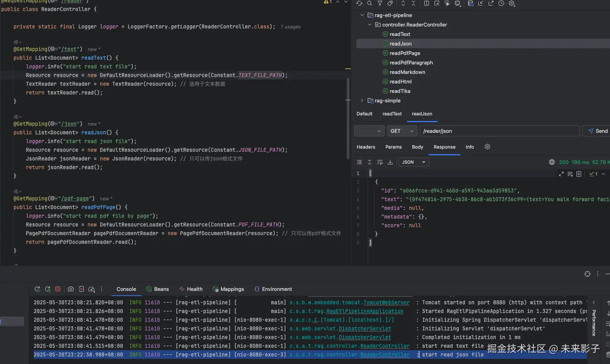Select readPdfParagraph in the endpoint tree
This screenshot has height=364, width=610.
pyautogui.click(x=411, y=63)
